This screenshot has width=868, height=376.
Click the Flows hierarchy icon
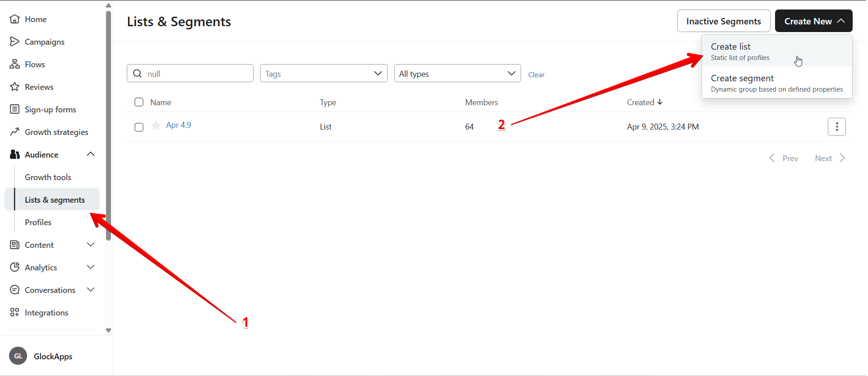point(15,64)
